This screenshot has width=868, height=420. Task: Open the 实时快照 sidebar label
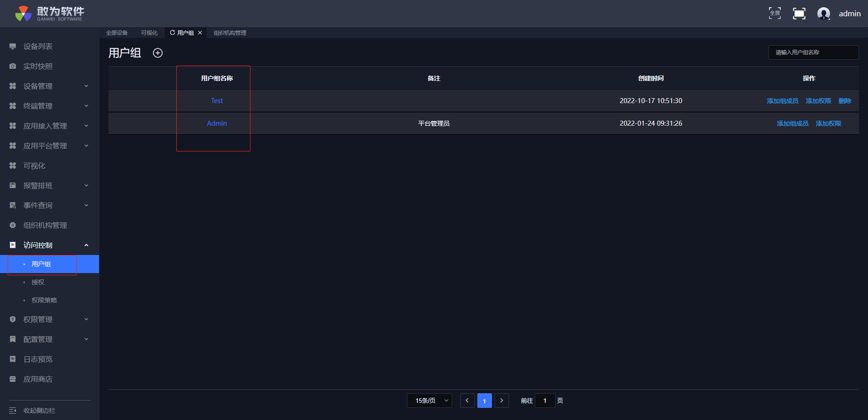point(38,66)
